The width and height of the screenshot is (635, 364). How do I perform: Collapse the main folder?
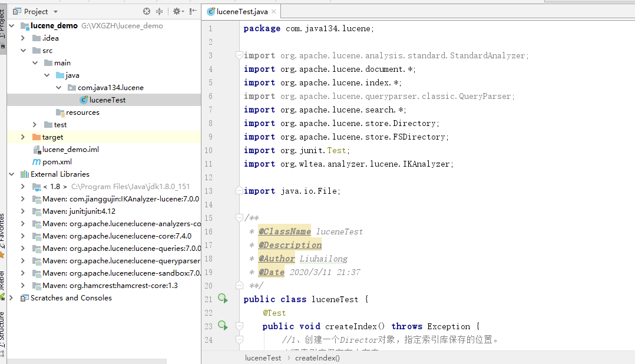pyautogui.click(x=35, y=63)
